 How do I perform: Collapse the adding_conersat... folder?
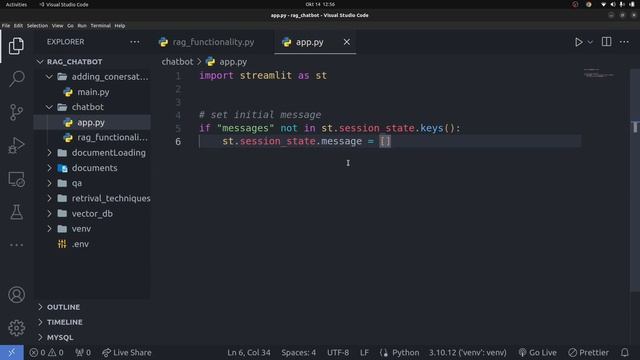(92, 77)
